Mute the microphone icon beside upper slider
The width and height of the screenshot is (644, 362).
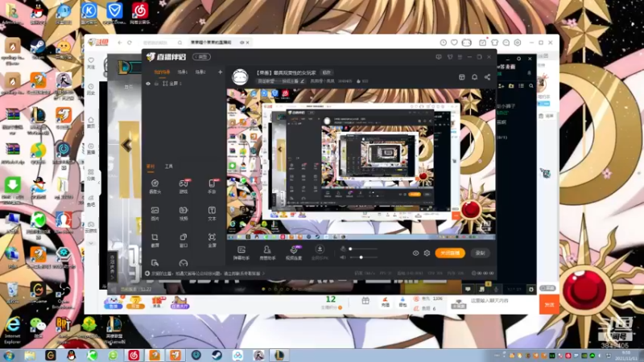343,249
